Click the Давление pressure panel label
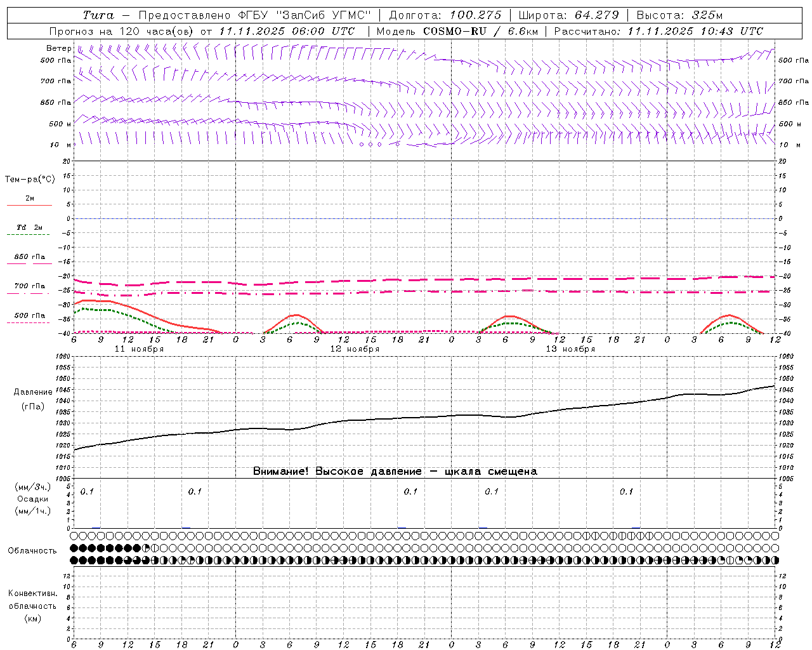 point(33,392)
